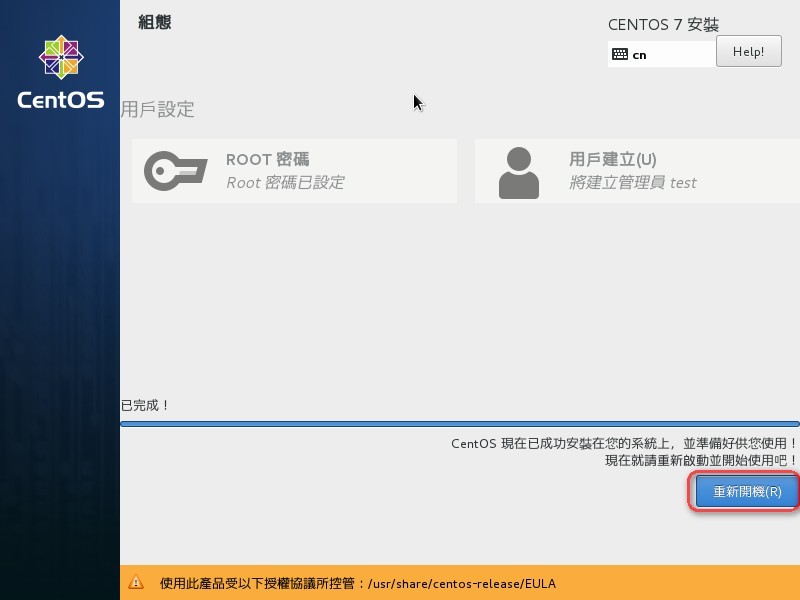The width and height of the screenshot is (800, 600).
Task: Click the user creation person icon
Action: (x=518, y=172)
